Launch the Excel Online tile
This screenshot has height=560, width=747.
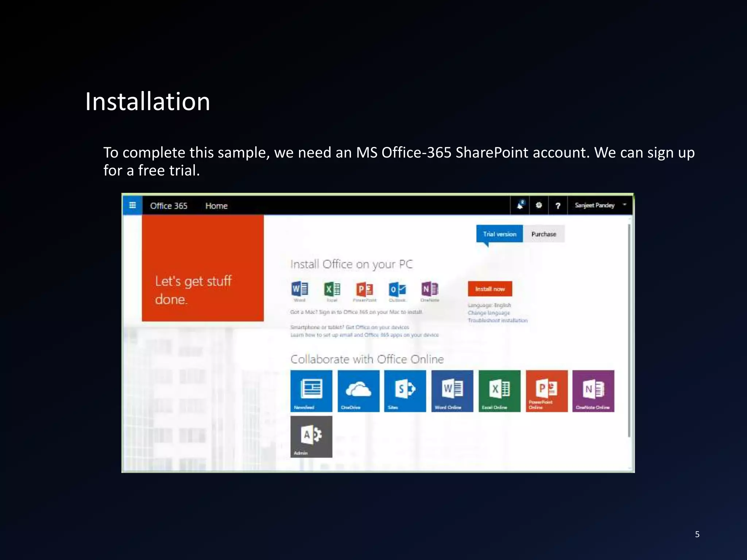(499, 391)
